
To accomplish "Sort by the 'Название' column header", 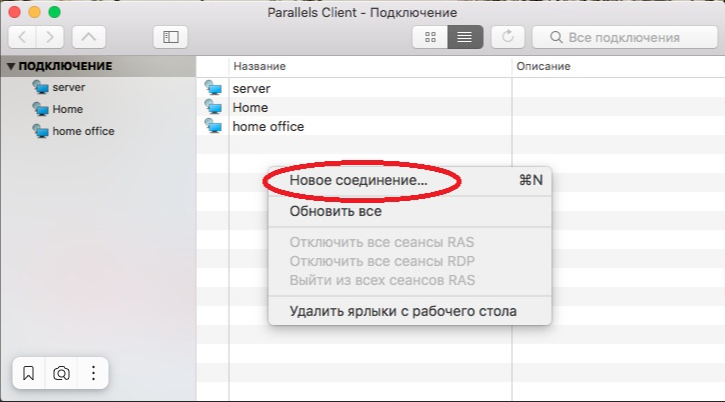I will click(x=260, y=66).
